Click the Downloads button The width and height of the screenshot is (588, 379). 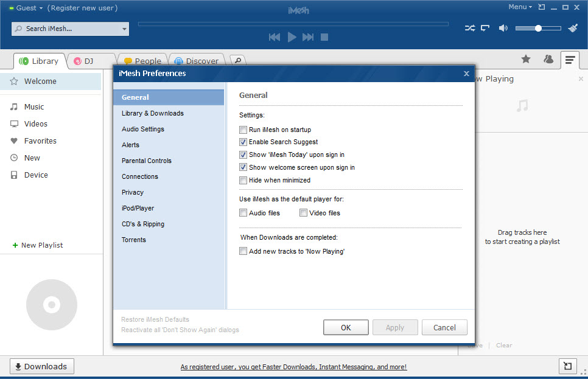(x=41, y=366)
